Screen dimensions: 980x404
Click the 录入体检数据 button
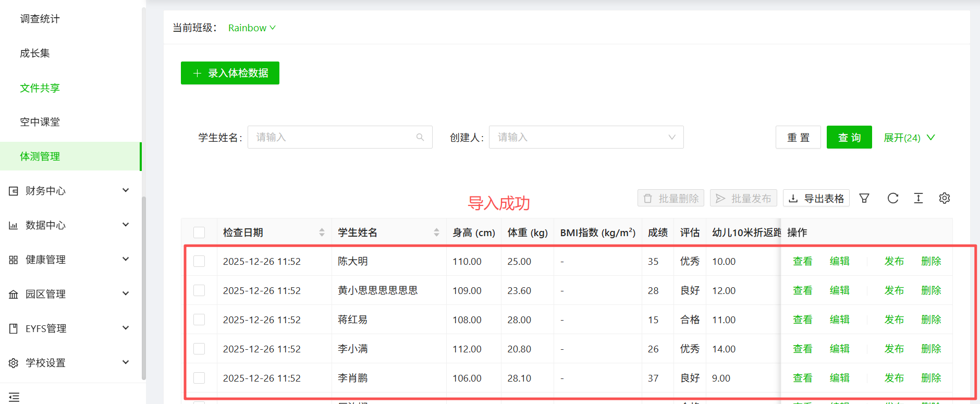230,73
